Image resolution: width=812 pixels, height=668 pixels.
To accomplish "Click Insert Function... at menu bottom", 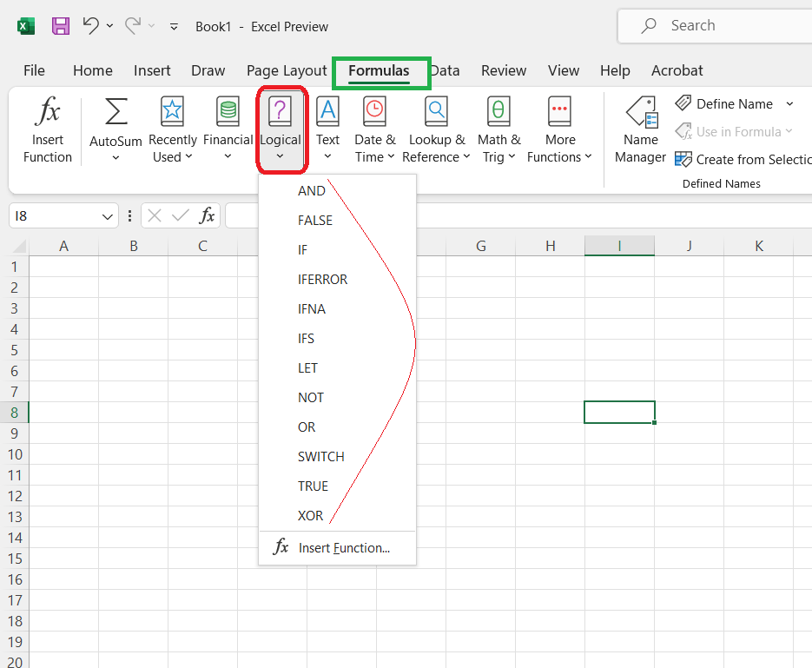I will (337, 548).
